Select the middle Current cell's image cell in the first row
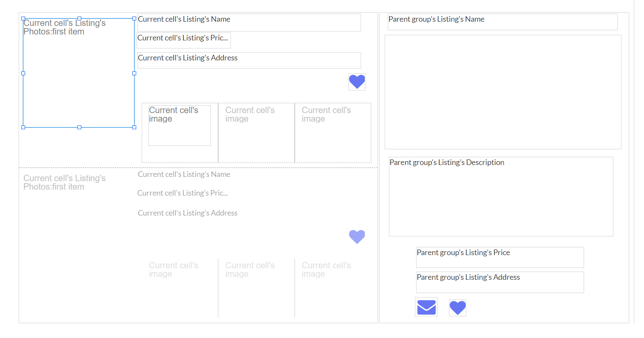 pyautogui.click(x=256, y=133)
